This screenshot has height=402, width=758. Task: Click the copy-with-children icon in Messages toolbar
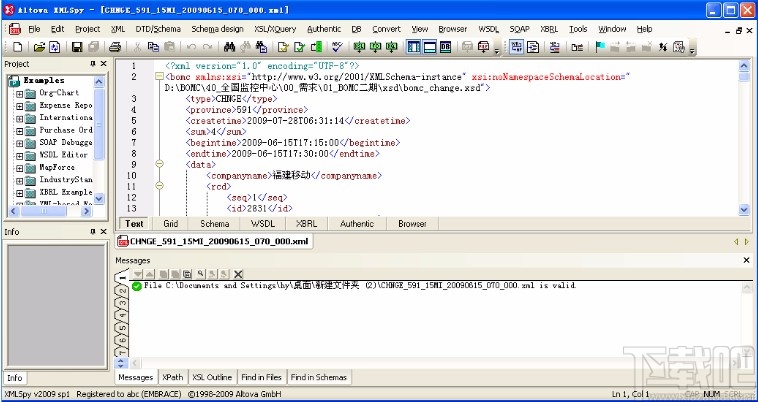188,274
